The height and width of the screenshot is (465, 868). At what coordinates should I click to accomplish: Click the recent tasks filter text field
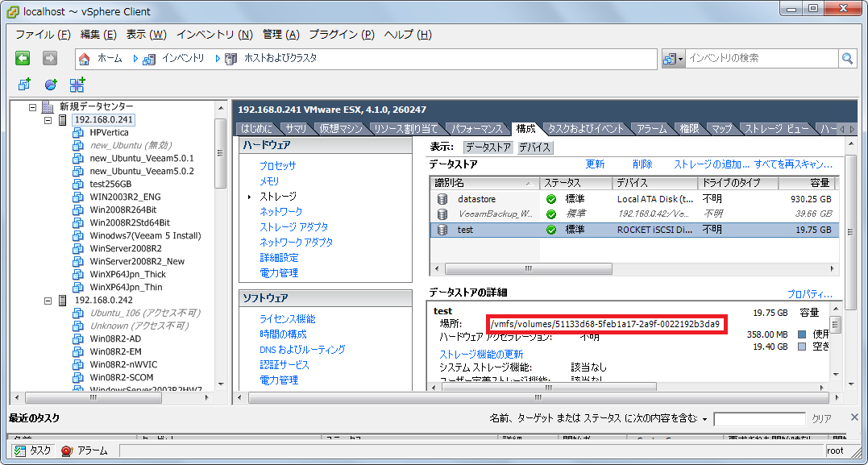pos(759,419)
